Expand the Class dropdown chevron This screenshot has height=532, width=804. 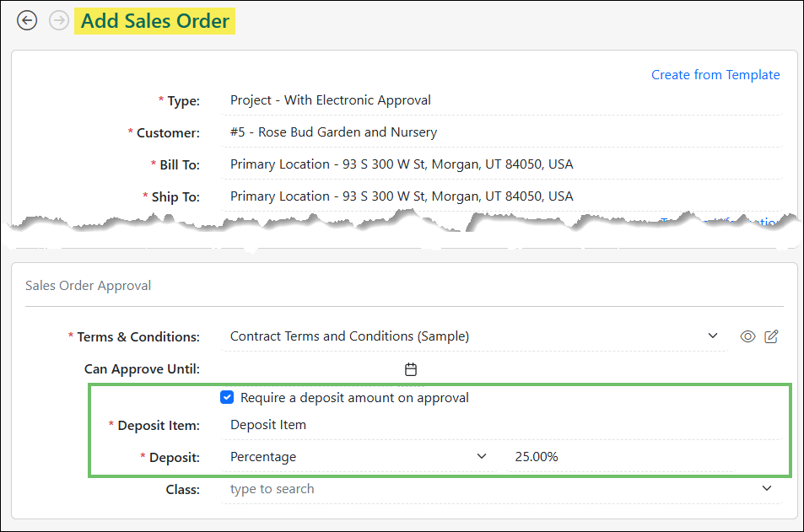767,488
